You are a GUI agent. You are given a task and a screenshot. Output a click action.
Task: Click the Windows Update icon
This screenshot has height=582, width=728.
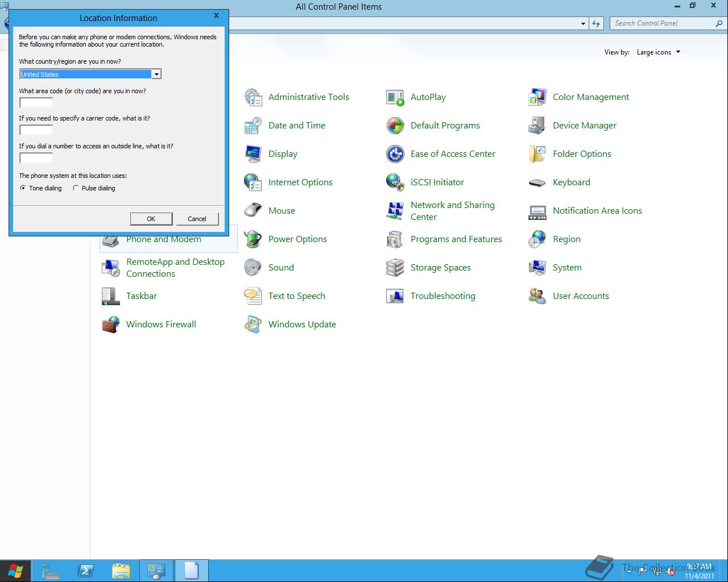coord(253,325)
